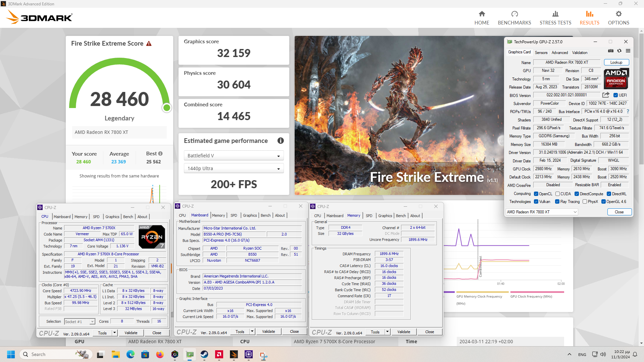The image size is (644, 362).
Task: Take a GPU-Z screenshot with camera icon
Action: (611, 51)
